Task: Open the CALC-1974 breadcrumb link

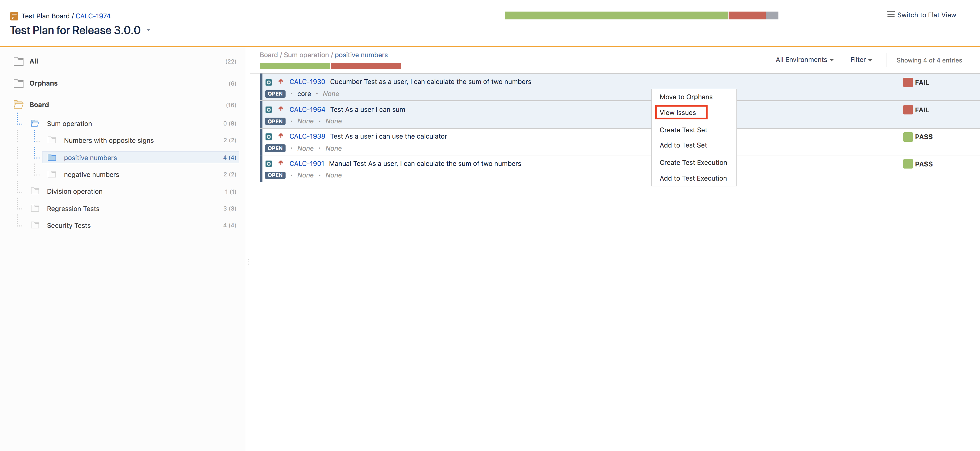Action: coord(93,16)
